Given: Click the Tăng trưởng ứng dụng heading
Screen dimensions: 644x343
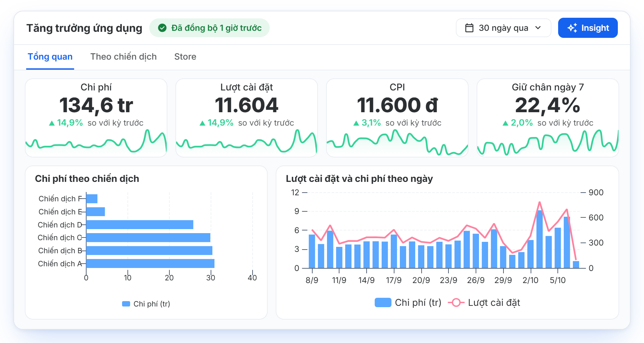Looking at the screenshot, I should [x=84, y=28].
